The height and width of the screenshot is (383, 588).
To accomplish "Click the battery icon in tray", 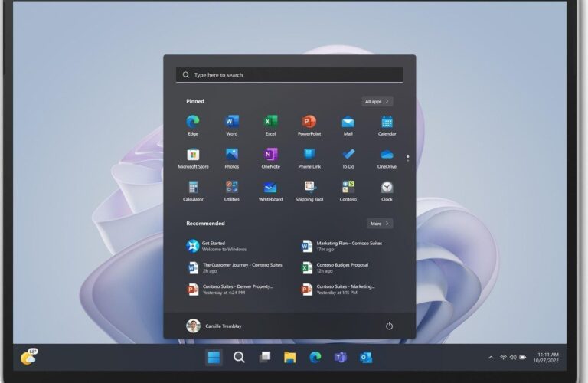I will coord(523,358).
